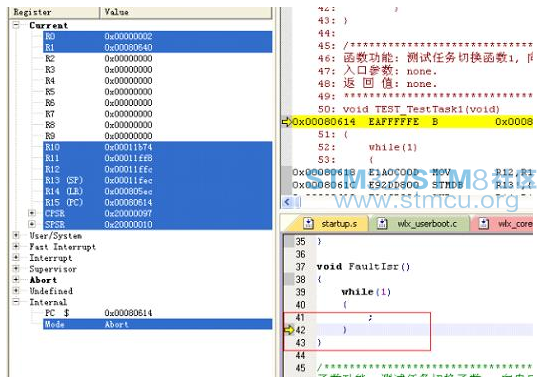Select the R1 register row

click(157, 47)
